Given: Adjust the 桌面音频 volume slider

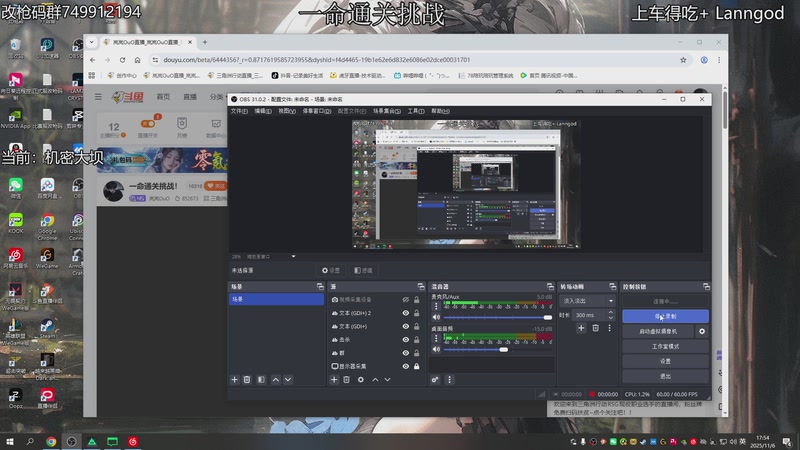Looking at the screenshot, I should pos(498,349).
